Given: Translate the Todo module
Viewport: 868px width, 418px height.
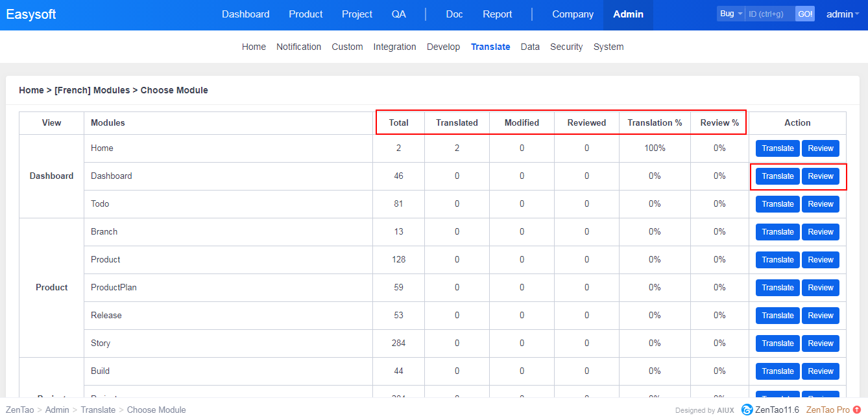Looking at the screenshot, I should (x=777, y=204).
